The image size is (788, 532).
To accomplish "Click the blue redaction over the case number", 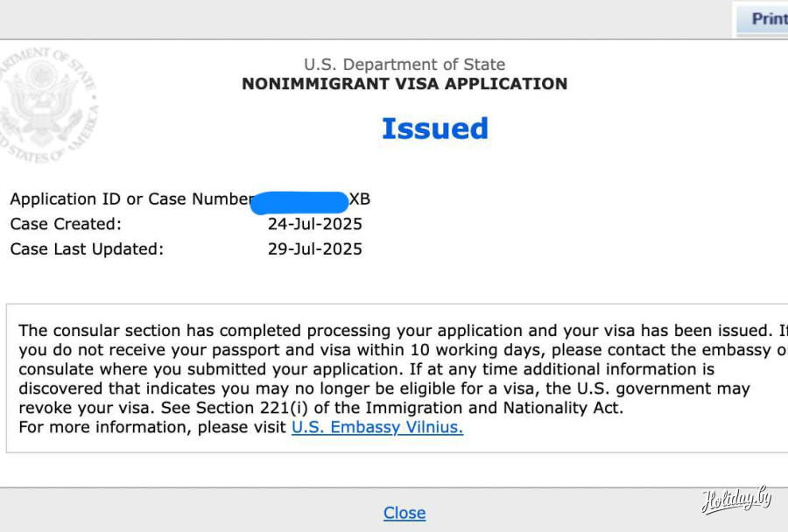I will tap(299, 200).
